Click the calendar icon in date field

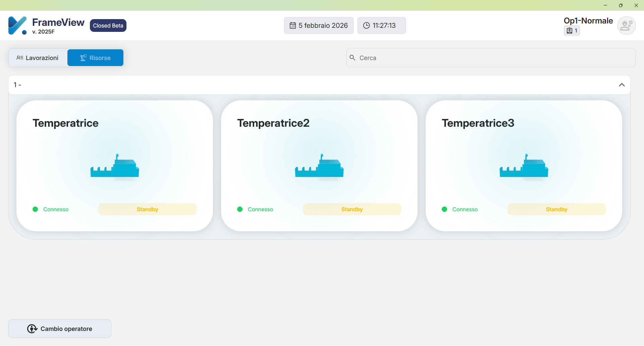click(x=293, y=25)
